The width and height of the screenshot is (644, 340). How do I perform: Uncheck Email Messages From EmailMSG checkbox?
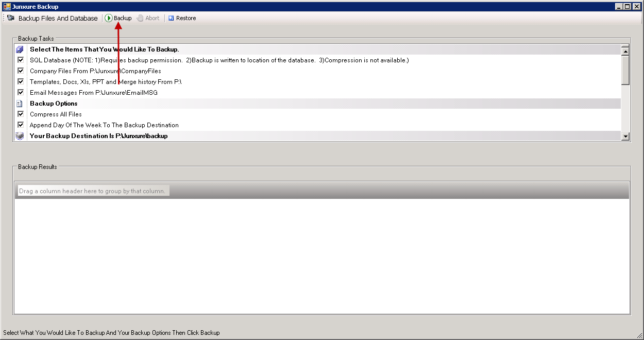tap(21, 92)
